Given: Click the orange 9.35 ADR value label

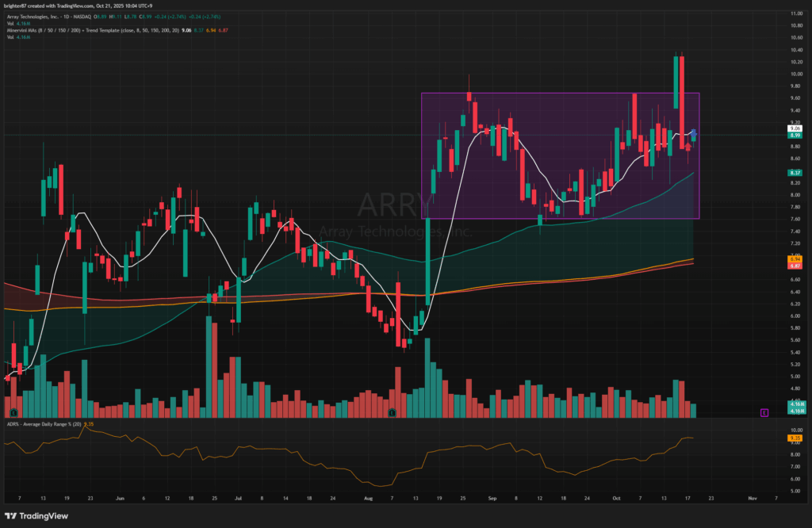Looking at the screenshot, I should [795, 438].
